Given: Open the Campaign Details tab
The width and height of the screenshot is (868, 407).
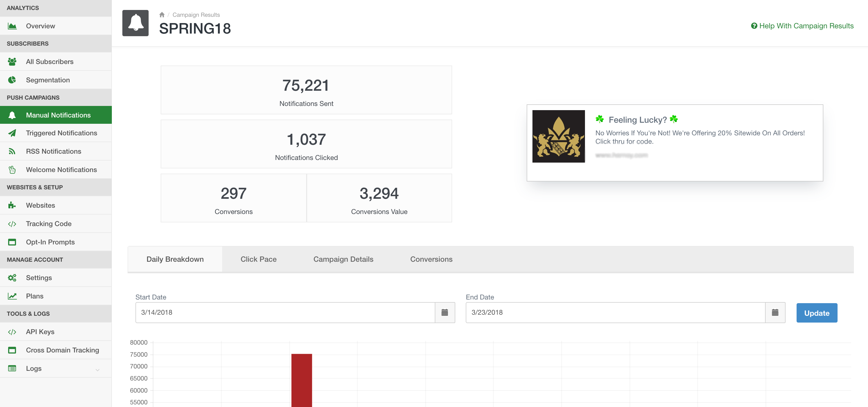Looking at the screenshot, I should pyautogui.click(x=343, y=259).
